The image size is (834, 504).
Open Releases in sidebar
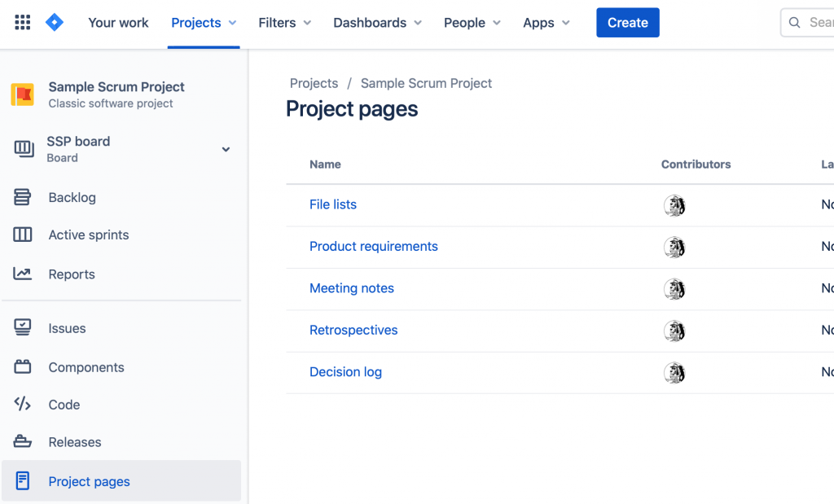click(121, 442)
